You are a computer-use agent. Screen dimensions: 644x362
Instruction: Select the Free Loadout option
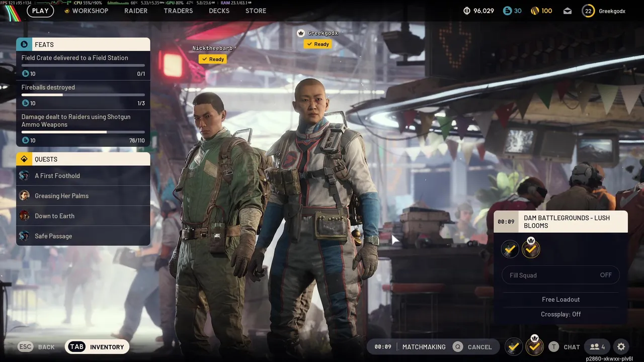(560, 299)
